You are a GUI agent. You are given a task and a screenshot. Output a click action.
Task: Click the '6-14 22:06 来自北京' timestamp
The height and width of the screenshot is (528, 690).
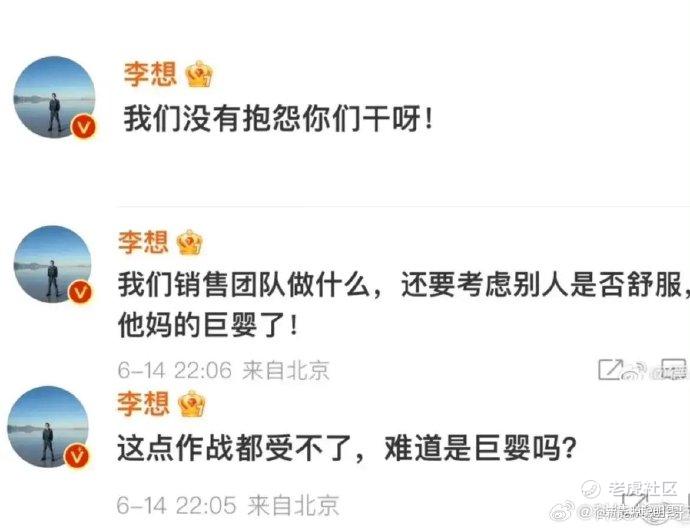(224, 370)
